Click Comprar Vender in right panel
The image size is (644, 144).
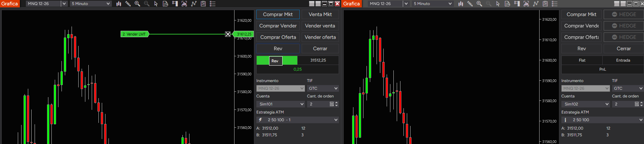coord(582,26)
